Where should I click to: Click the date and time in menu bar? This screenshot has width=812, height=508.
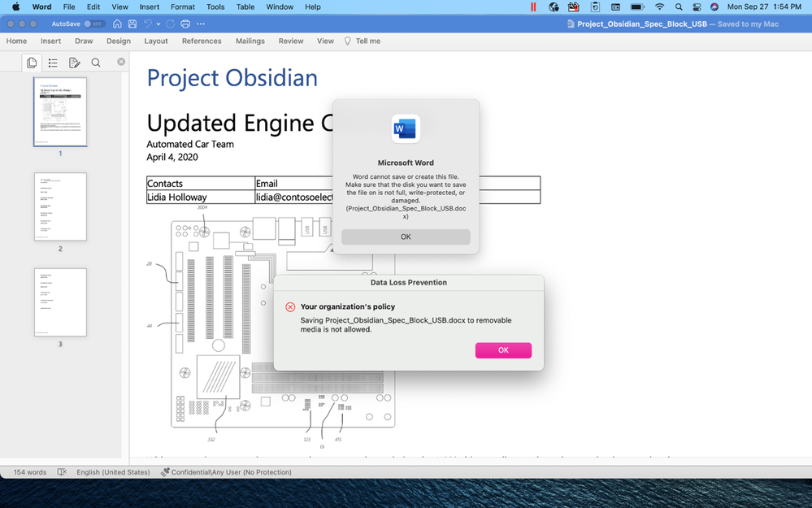pyautogui.click(x=764, y=7)
